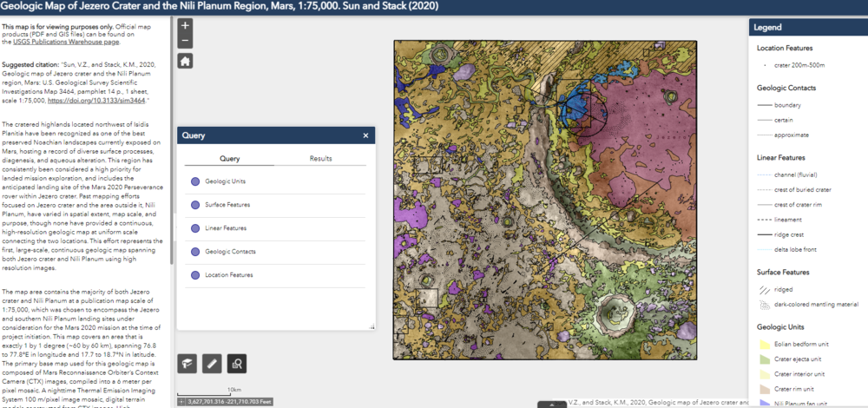
Task: Open the doi.org sim3464 citation link
Action: pos(96,101)
